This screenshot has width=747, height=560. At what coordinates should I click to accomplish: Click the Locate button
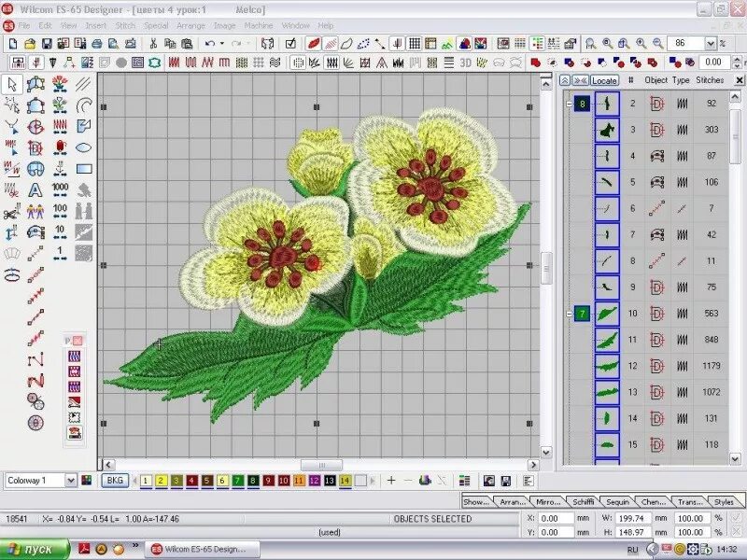tap(604, 80)
